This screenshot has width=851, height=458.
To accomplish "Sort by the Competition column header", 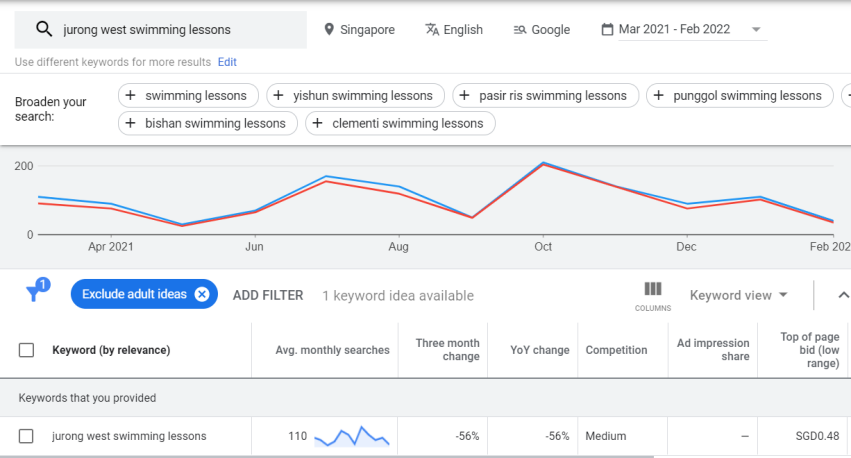I will pyautogui.click(x=616, y=350).
